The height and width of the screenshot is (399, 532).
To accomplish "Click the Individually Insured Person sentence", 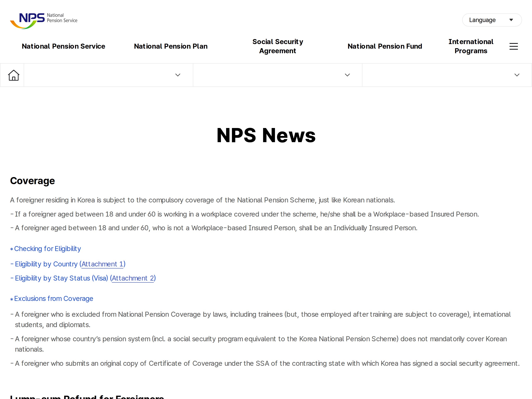I will coord(216,228).
